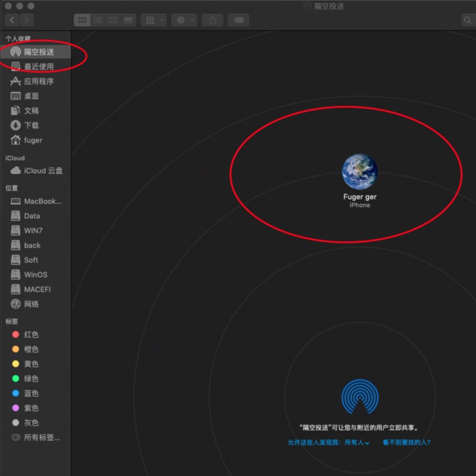Click the 标签 section header
476x476 pixels.
11,321
